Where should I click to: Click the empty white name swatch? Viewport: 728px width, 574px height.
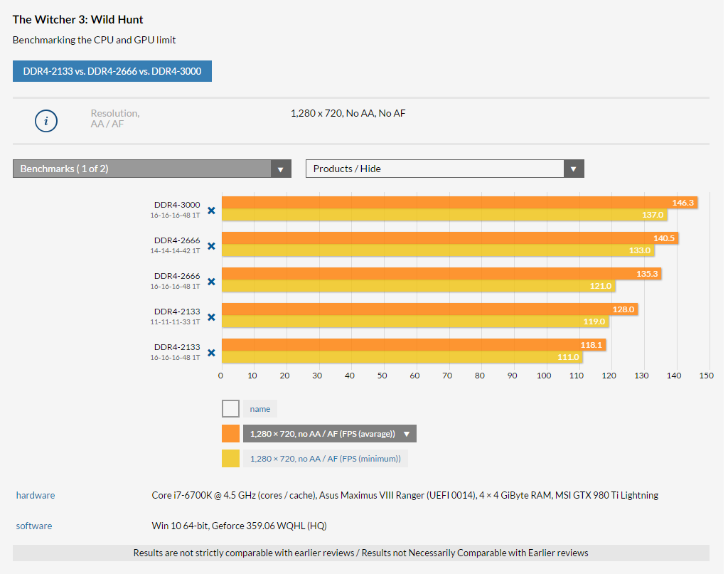[x=231, y=409]
